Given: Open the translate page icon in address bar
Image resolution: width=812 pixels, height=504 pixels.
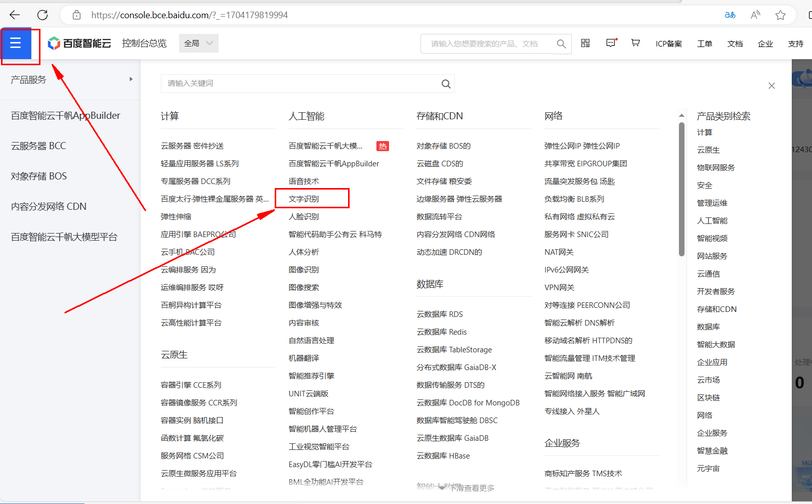Looking at the screenshot, I should (730, 15).
